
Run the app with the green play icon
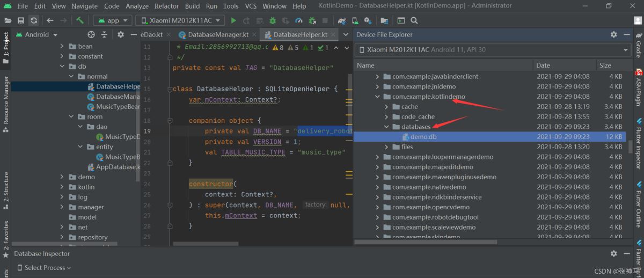pyautogui.click(x=233, y=20)
